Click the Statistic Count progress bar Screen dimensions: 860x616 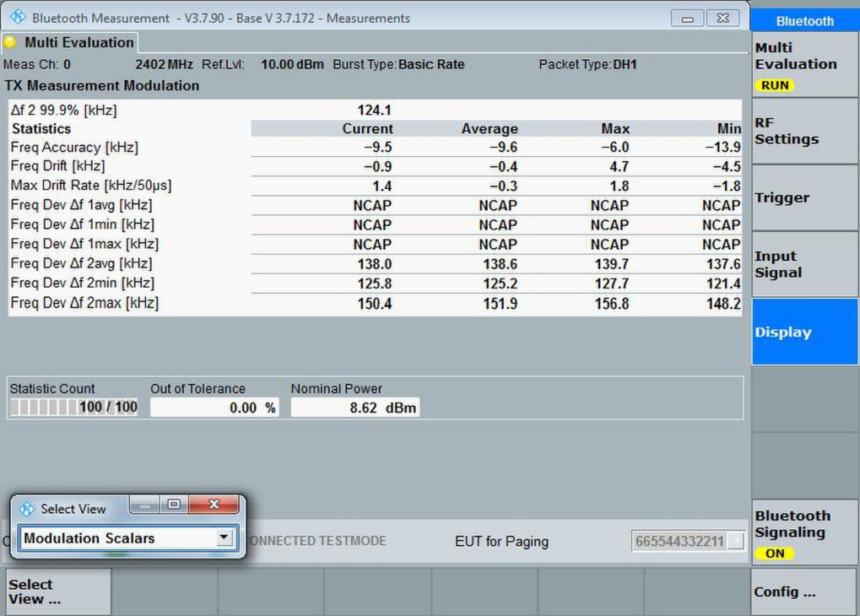(x=73, y=407)
